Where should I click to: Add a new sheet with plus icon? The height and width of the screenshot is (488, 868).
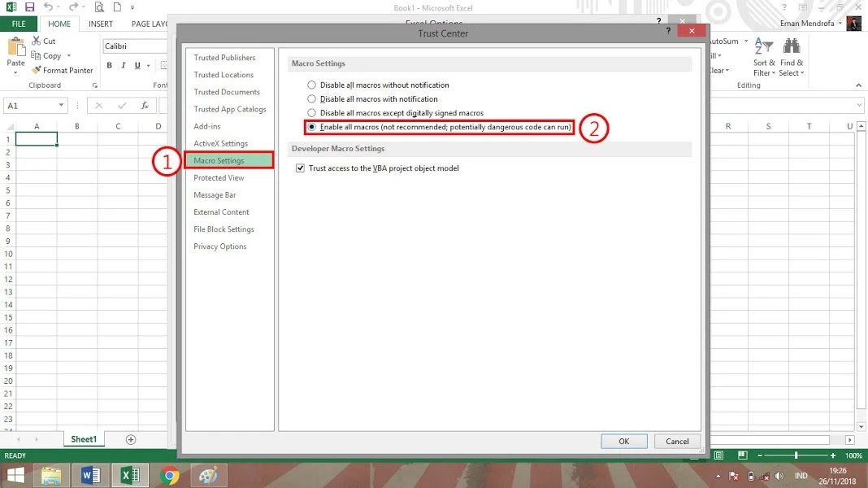click(131, 439)
